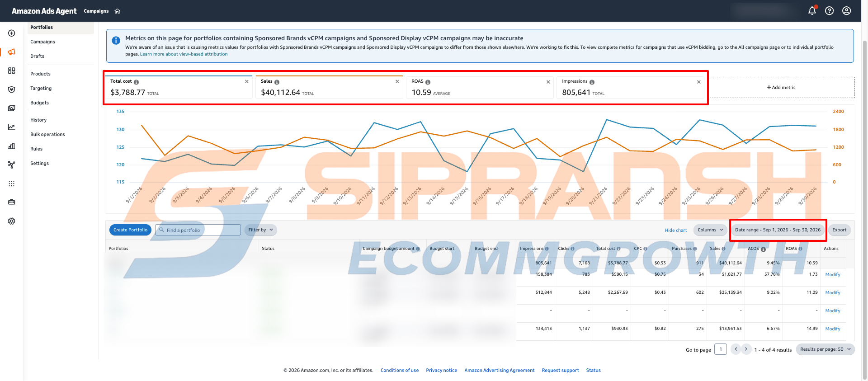868x381 pixels.
Task: Open Learn more about view-based attribution link
Action: pos(184,54)
